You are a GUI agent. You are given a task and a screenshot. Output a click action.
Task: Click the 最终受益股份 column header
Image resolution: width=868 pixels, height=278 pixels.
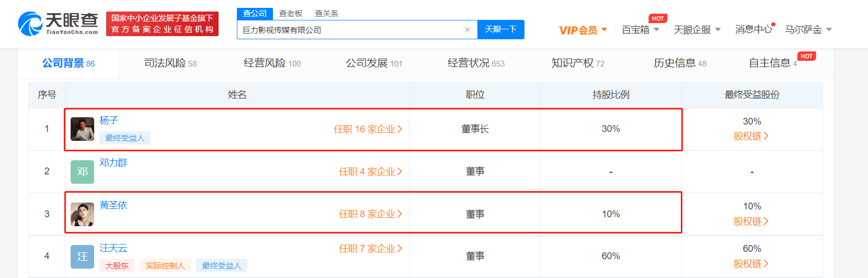[x=752, y=95]
